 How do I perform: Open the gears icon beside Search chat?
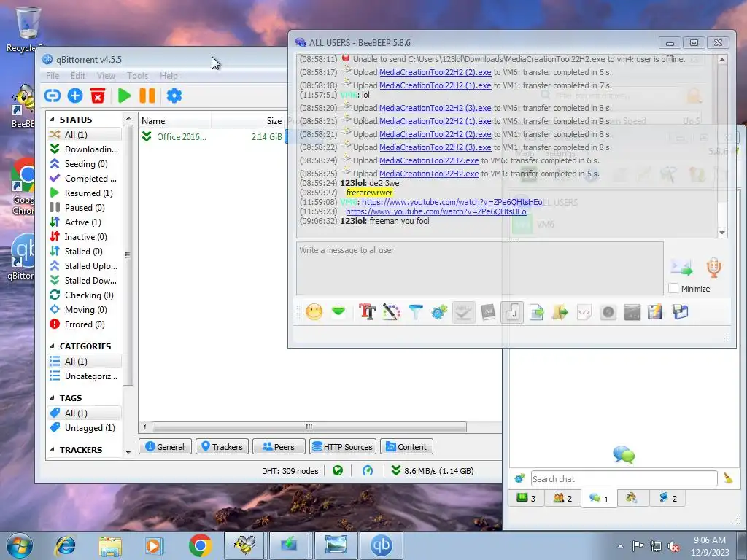(519, 478)
